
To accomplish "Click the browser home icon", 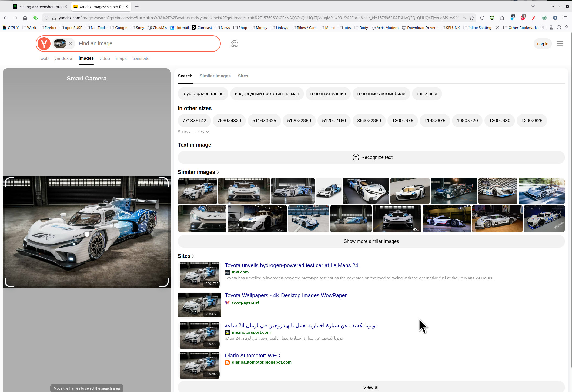I will 25,18.
